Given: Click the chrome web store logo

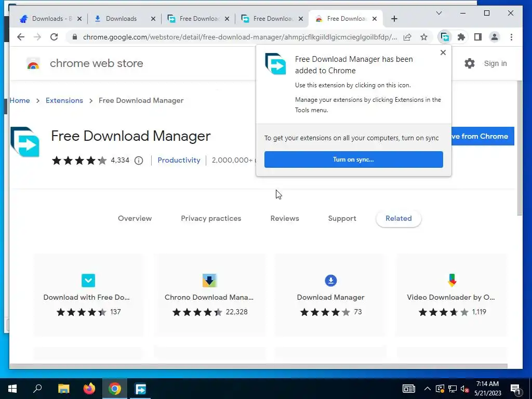Looking at the screenshot, I should tap(33, 63).
